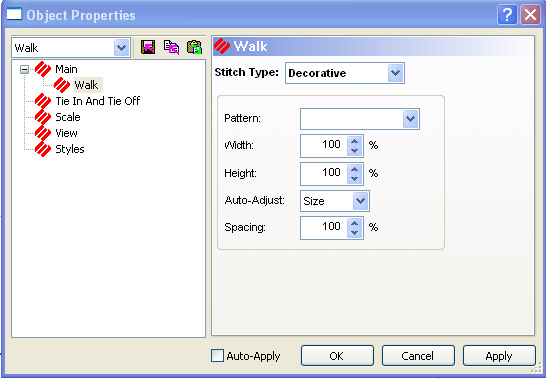Select the Scale tree item
546x379 pixels.
[x=68, y=117]
